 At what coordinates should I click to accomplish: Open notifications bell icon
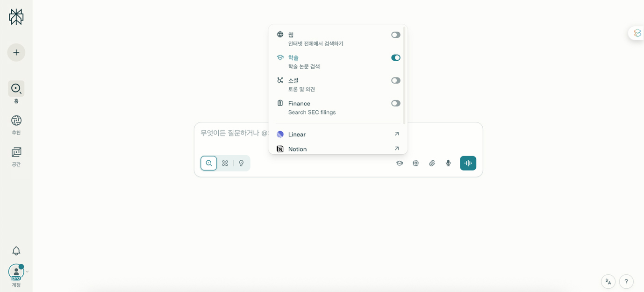tap(16, 251)
